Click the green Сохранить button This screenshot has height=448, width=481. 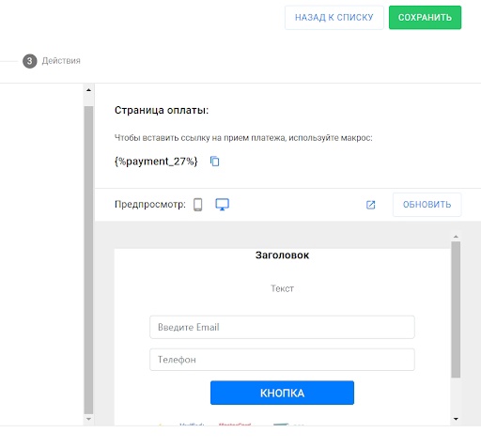[x=425, y=18]
